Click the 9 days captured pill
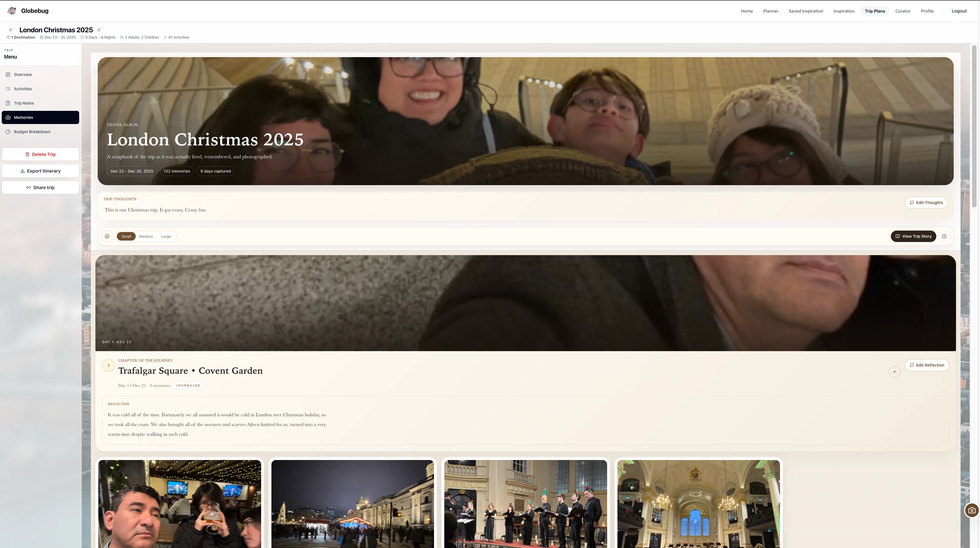 pyautogui.click(x=215, y=171)
